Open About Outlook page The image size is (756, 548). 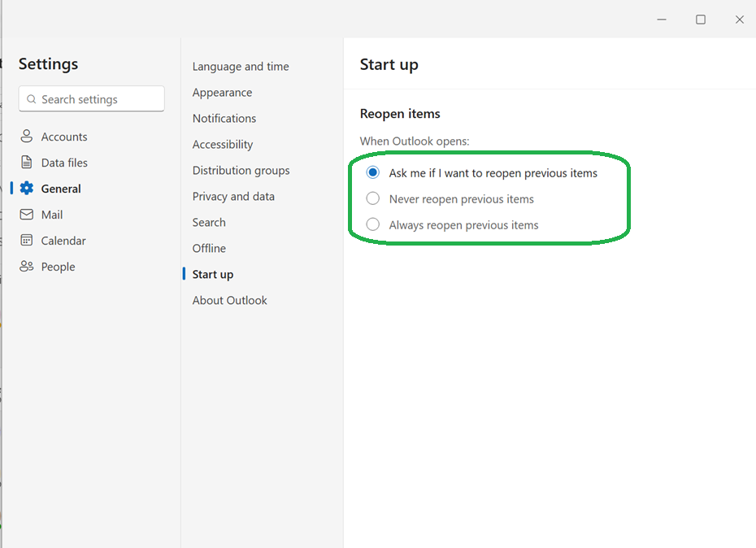tap(229, 301)
